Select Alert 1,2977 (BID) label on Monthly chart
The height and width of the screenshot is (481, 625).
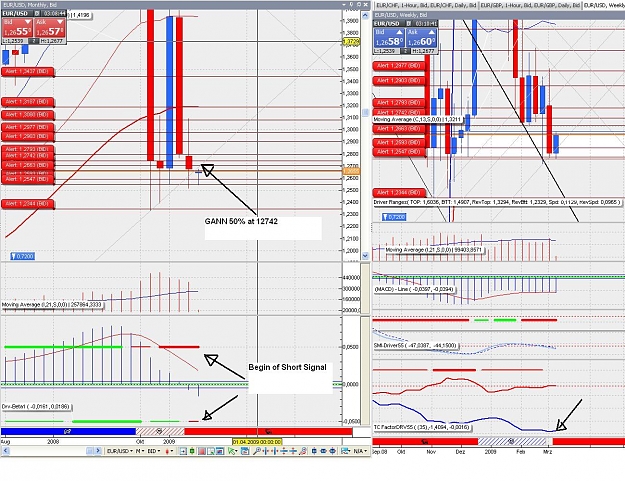tap(28, 128)
